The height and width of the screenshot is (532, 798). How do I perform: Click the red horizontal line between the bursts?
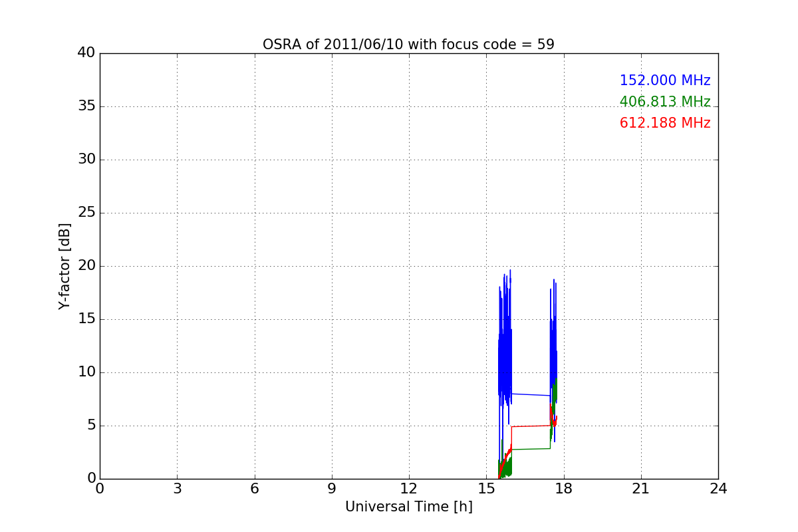tap(531, 426)
